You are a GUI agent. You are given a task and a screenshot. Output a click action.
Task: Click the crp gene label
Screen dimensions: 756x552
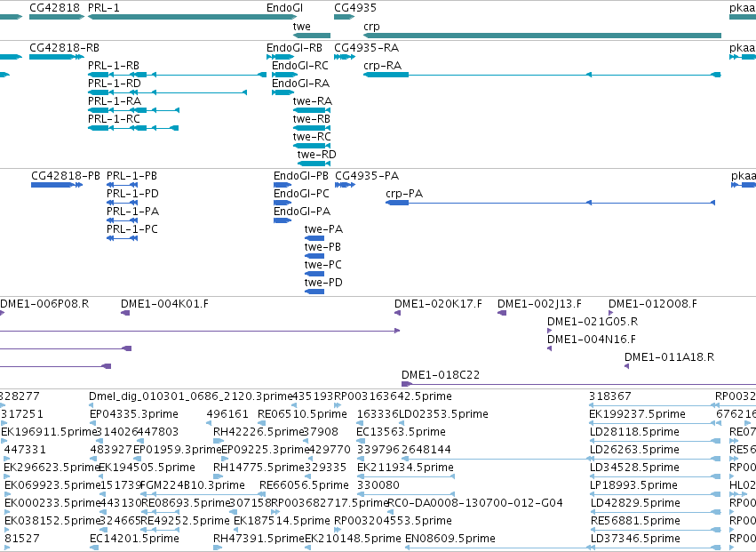point(371,27)
